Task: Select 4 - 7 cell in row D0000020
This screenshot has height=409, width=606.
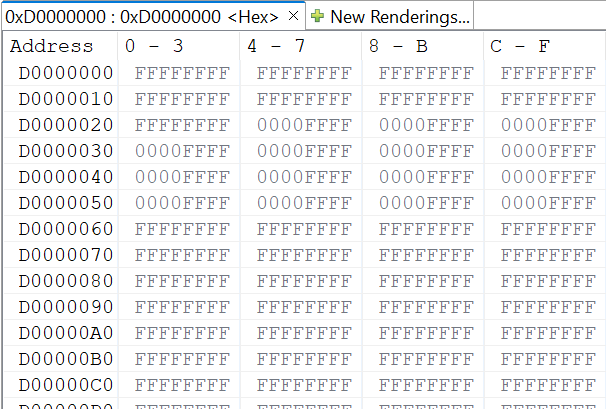Action: coord(304,125)
